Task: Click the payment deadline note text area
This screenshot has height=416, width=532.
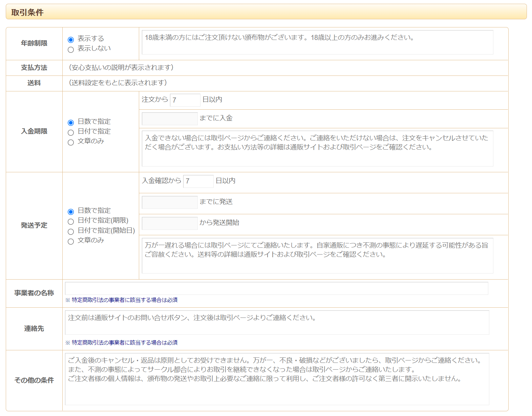Action: [x=317, y=149]
